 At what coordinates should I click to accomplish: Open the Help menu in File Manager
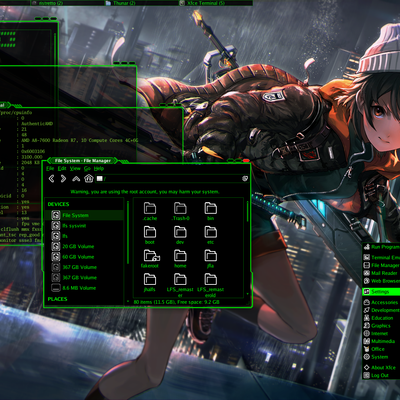tap(99, 169)
